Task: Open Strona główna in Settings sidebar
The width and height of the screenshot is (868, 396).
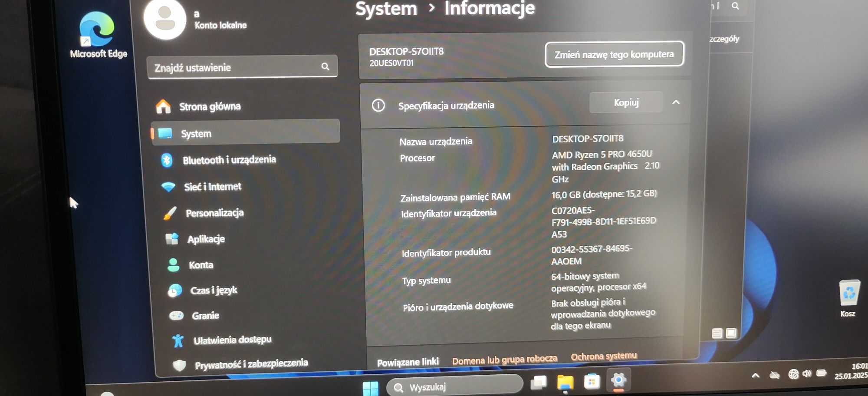Action: click(x=198, y=106)
